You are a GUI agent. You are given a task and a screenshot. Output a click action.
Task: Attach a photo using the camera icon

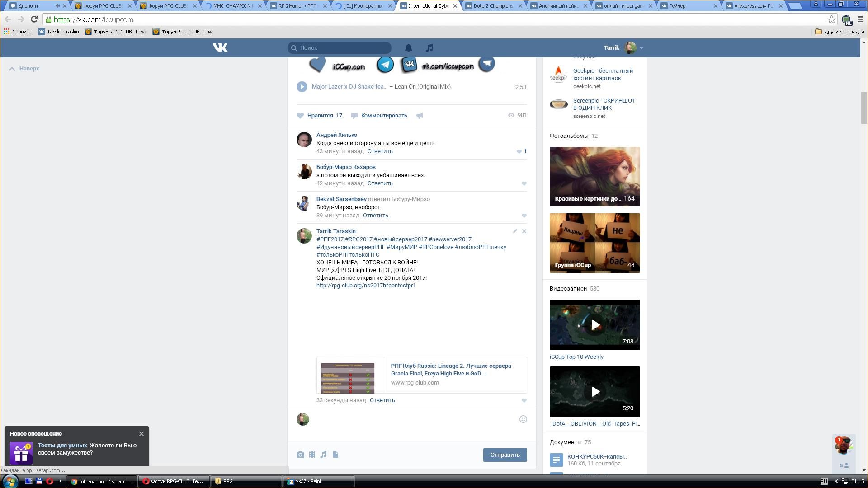300,455
